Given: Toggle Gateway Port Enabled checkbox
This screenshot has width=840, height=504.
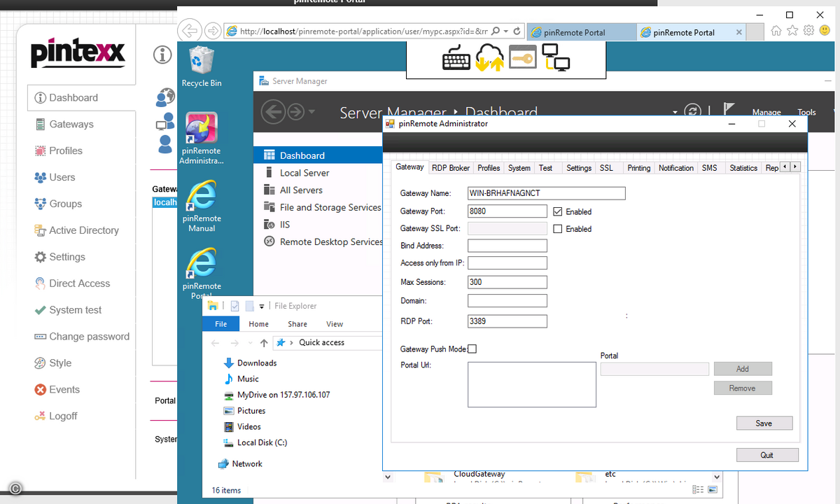Looking at the screenshot, I should 558,211.
